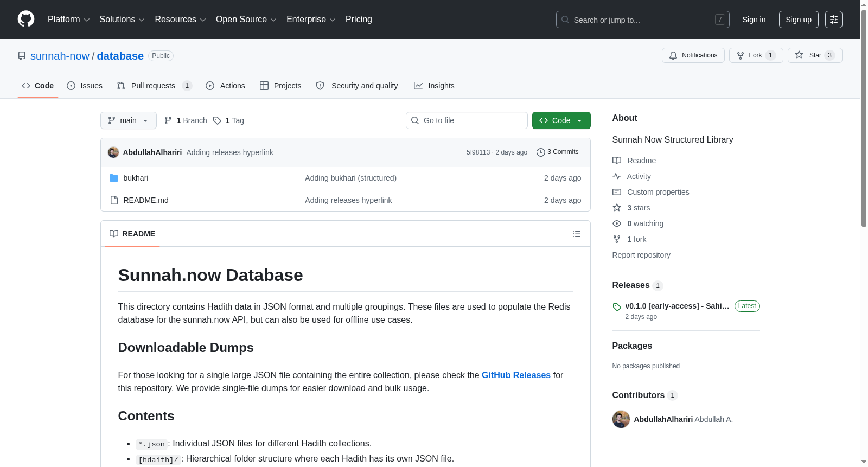Star this repository

click(x=815, y=55)
